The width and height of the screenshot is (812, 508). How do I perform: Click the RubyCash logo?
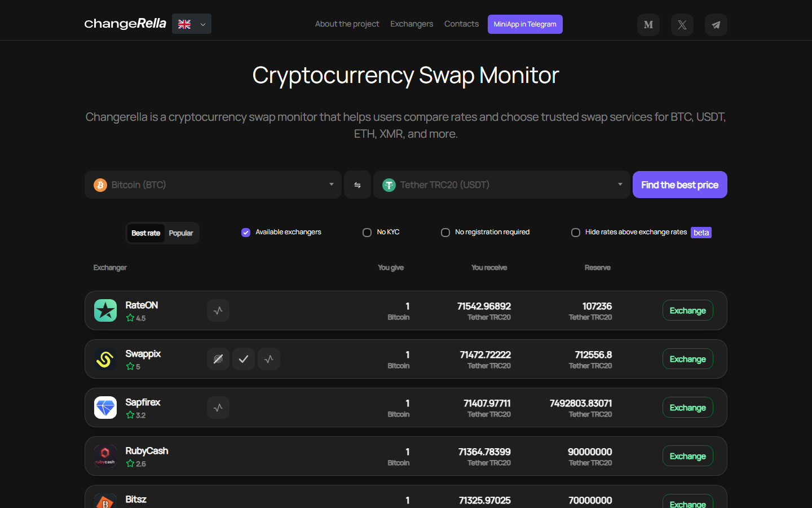click(105, 456)
